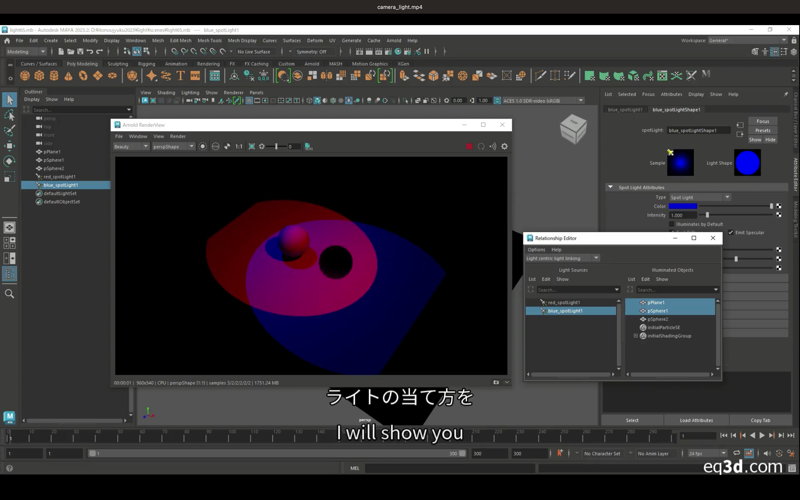Switch to the Rendering shelf tab
The height and width of the screenshot is (500, 800).
click(208, 63)
